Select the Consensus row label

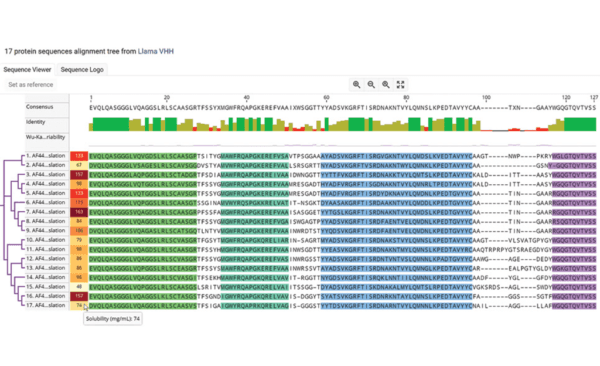39,107
